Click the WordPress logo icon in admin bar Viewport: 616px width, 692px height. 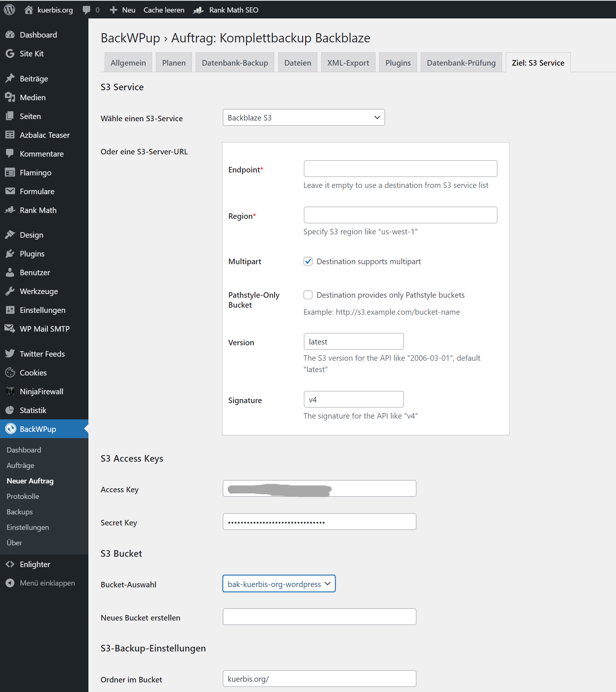(x=10, y=10)
